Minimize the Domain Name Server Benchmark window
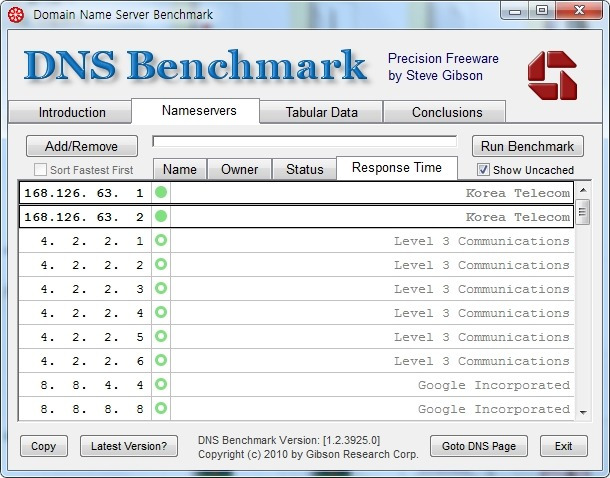Image resolution: width=610 pixels, height=478 pixels. (515, 11)
